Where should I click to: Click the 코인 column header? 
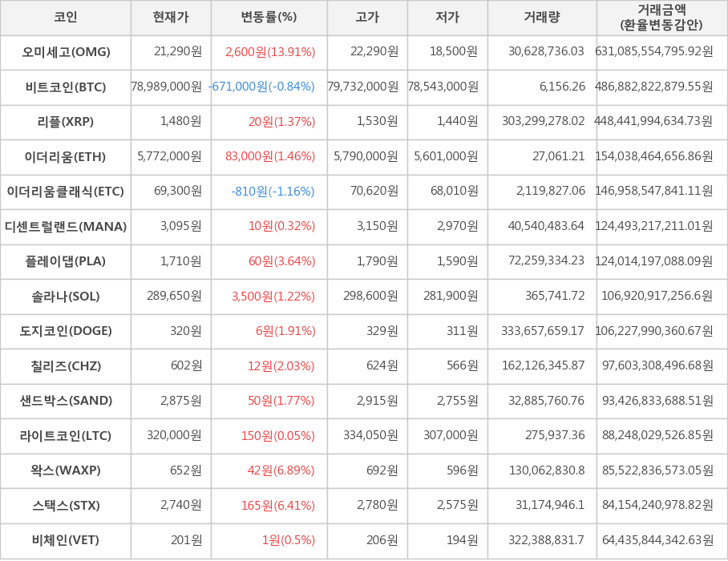pos(66,18)
